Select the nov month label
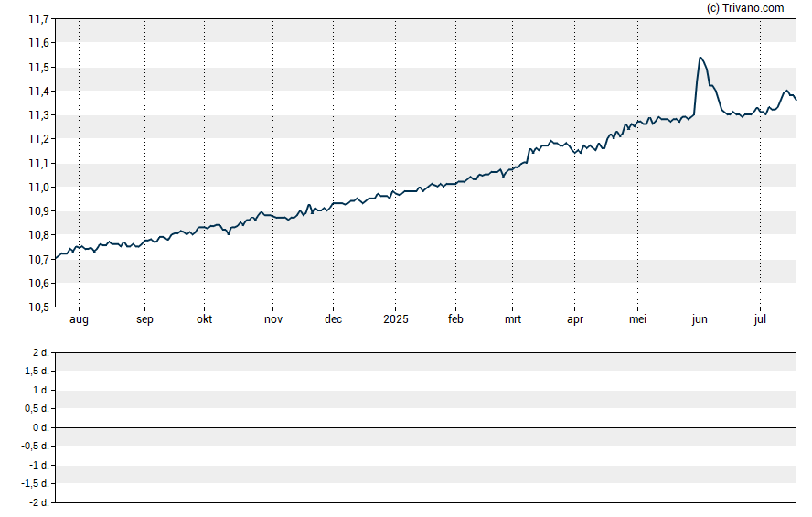The image size is (812, 517). click(272, 319)
